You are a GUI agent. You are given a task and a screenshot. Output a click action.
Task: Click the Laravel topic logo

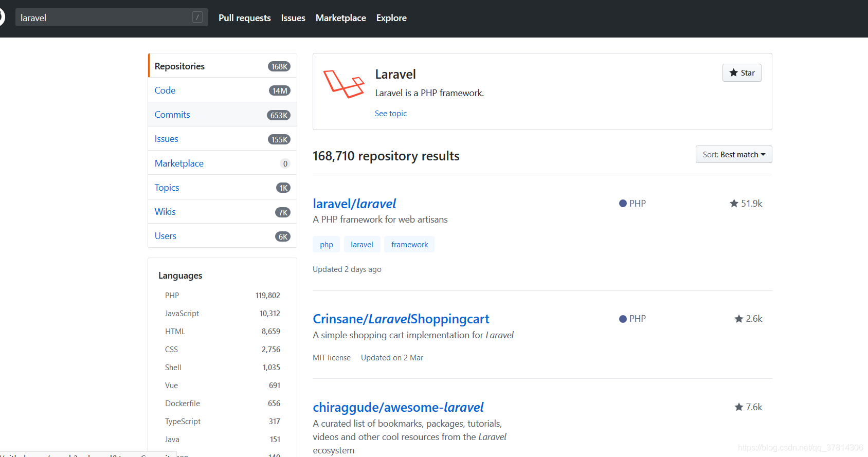pyautogui.click(x=344, y=84)
